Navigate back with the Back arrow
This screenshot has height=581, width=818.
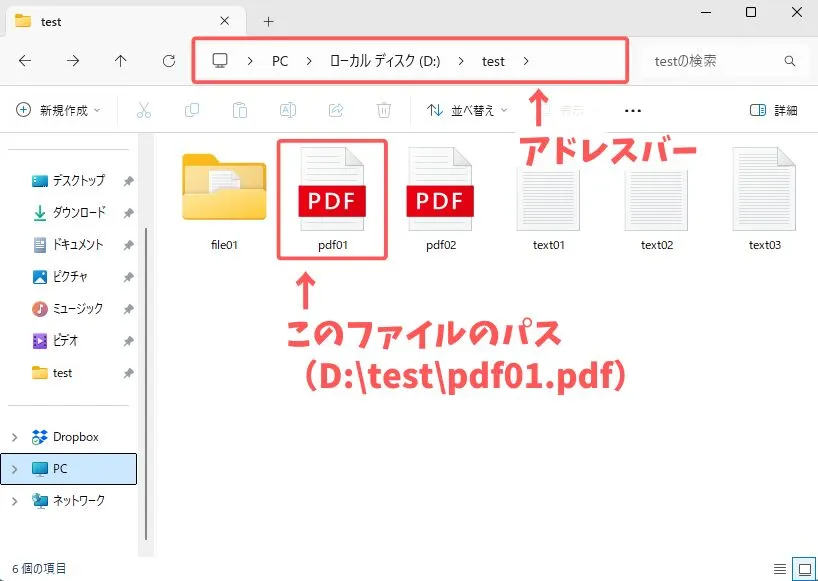pyautogui.click(x=25, y=61)
